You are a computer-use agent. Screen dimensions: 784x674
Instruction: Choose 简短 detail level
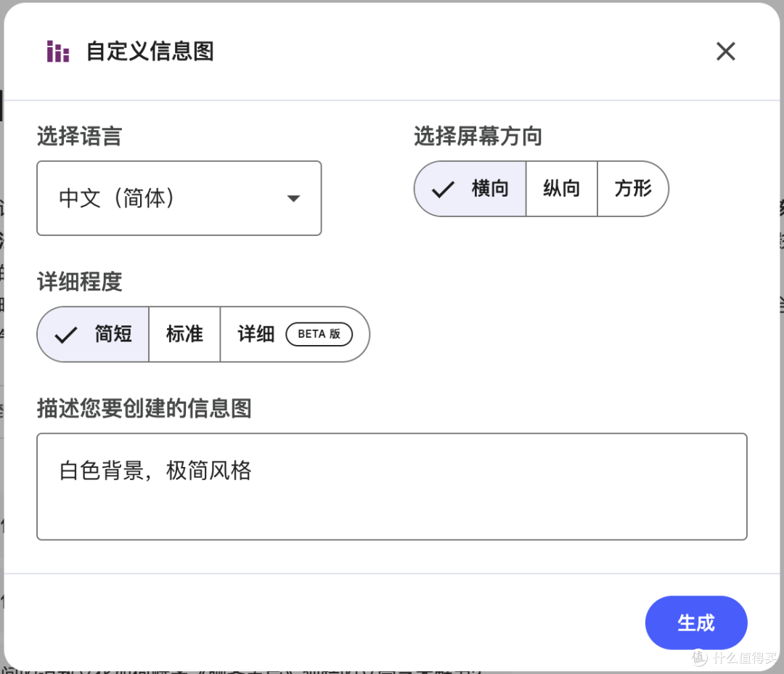(x=94, y=334)
